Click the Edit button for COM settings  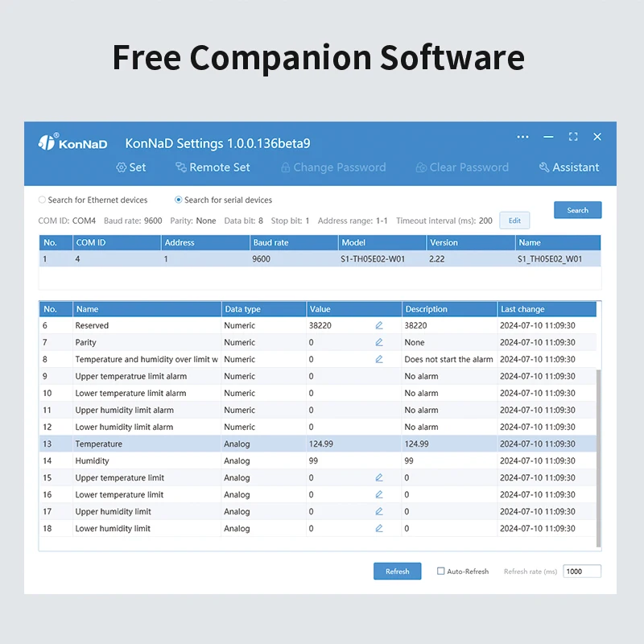pos(514,221)
